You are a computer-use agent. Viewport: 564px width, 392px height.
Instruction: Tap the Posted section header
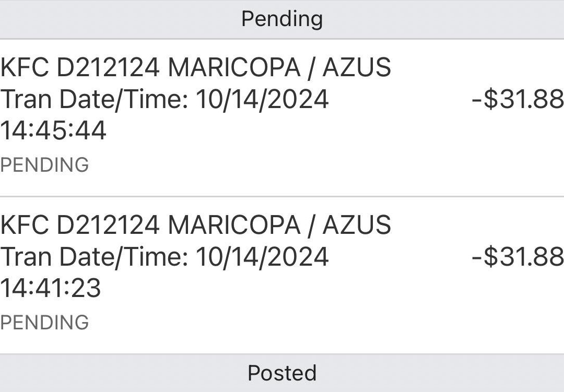tap(282, 373)
